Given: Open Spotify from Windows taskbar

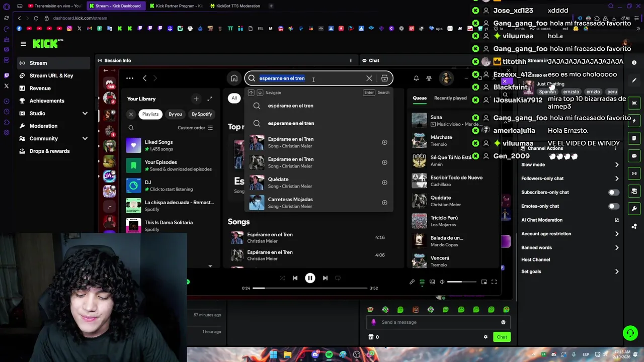Looking at the screenshot, I should point(329,354).
